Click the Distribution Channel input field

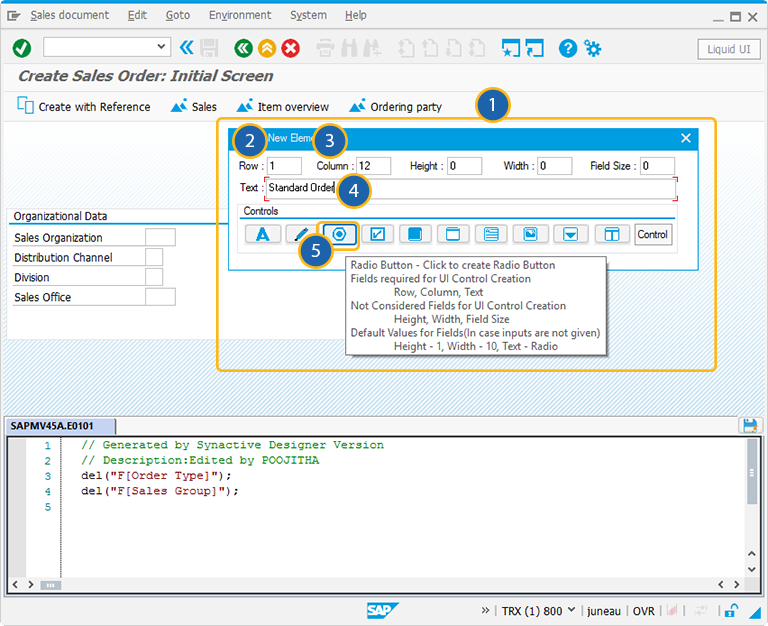tap(154, 257)
